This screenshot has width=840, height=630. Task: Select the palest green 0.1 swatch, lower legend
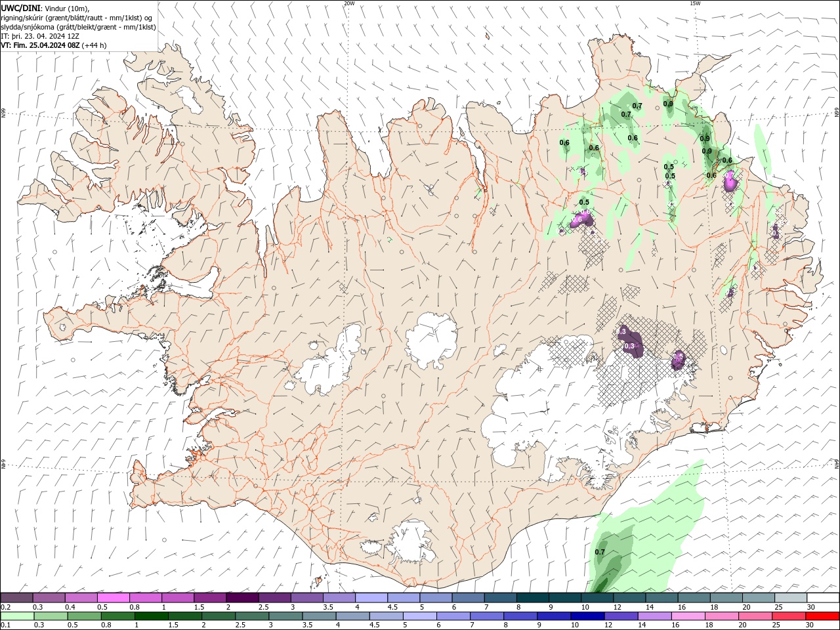tap(17, 616)
